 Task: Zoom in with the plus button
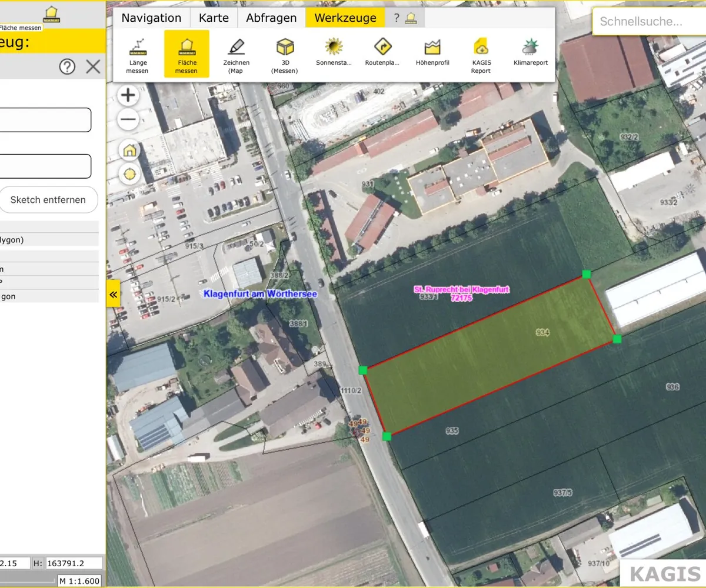[128, 95]
